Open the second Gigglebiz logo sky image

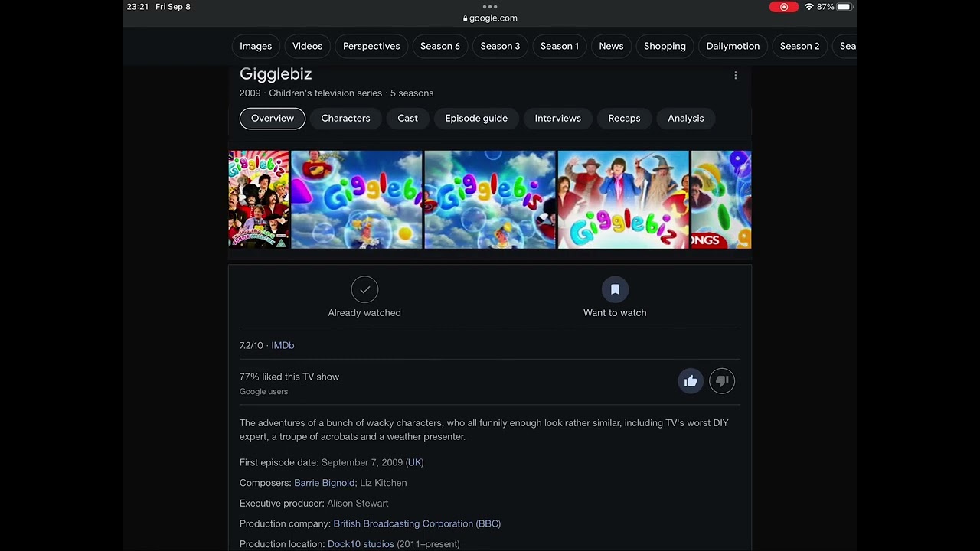[357, 200]
